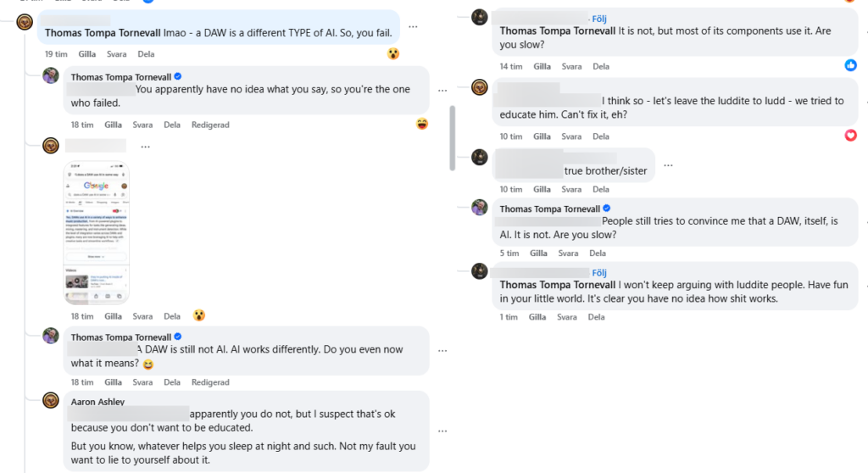Screen dimensions: 868x473
Task: Click the wow reaction under the screenshot comment
Action: 198,316
